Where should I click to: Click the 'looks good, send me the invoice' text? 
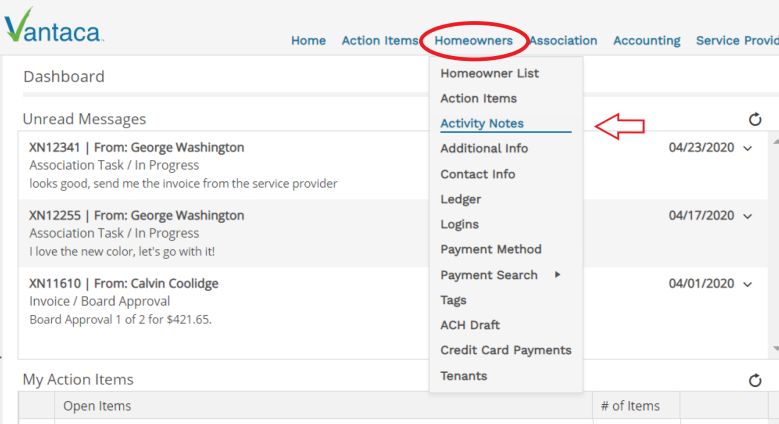(x=183, y=183)
